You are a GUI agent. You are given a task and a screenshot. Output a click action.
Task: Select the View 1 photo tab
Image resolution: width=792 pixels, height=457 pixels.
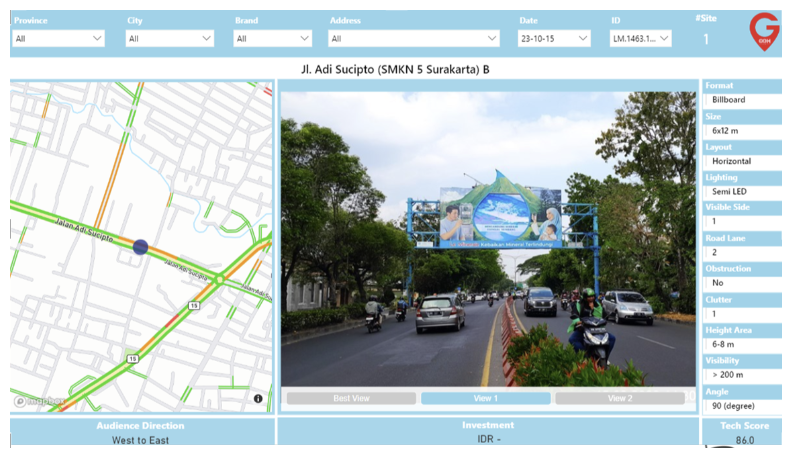point(485,398)
